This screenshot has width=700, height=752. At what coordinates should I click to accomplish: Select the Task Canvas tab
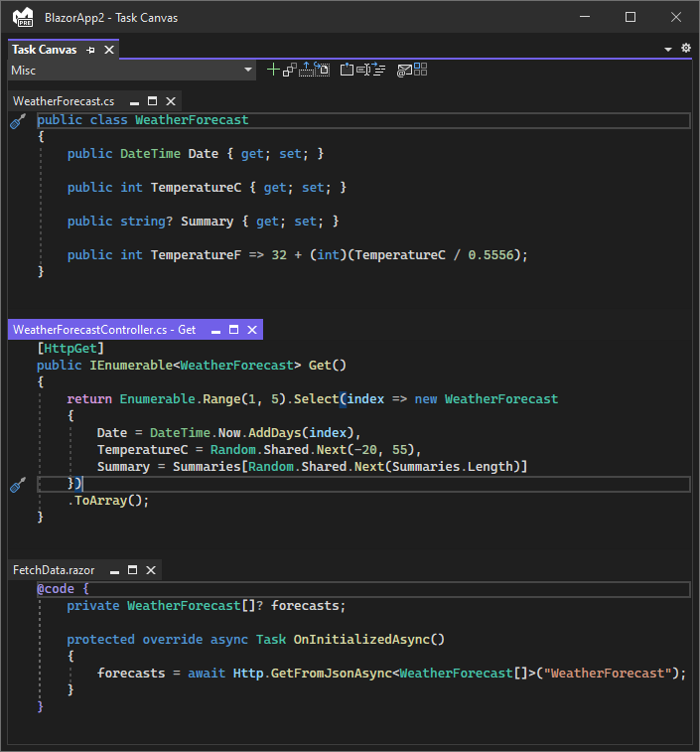45,50
